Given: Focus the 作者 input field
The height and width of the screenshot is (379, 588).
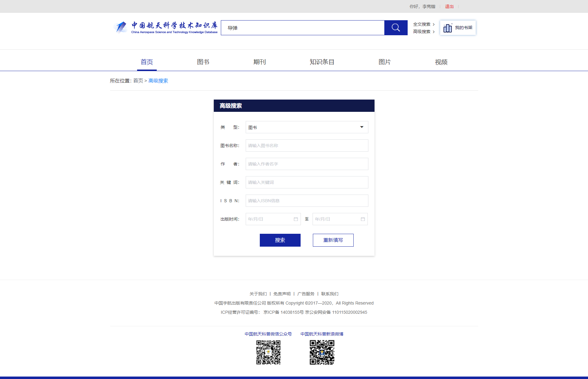Looking at the screenshot, I should tap(307, 164).
